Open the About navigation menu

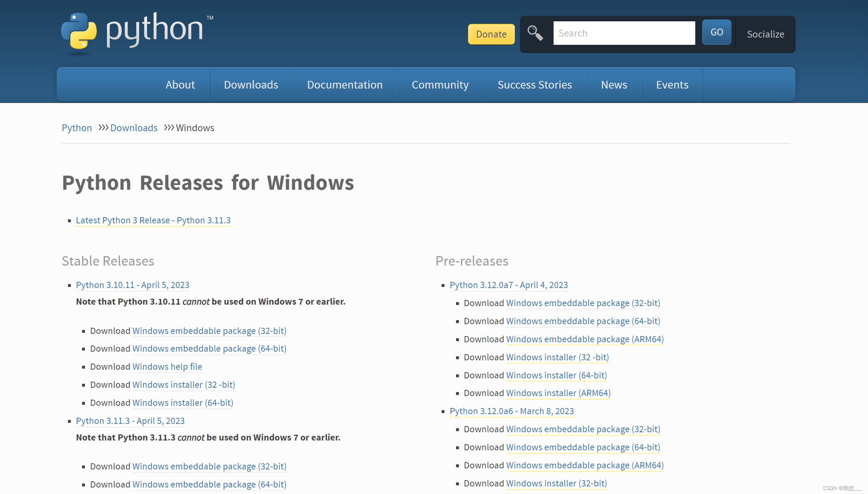[x=180, y=85]
